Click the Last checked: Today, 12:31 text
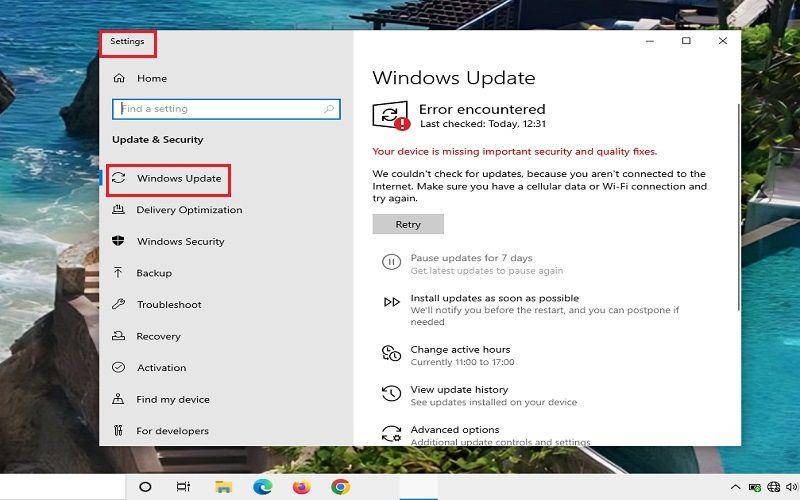800x500 pixels. [483, 124]
